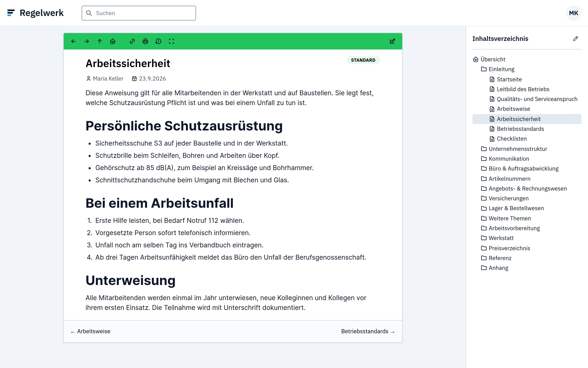Click the Schnittschutzhandschuhe bullet item

[192, 180]
